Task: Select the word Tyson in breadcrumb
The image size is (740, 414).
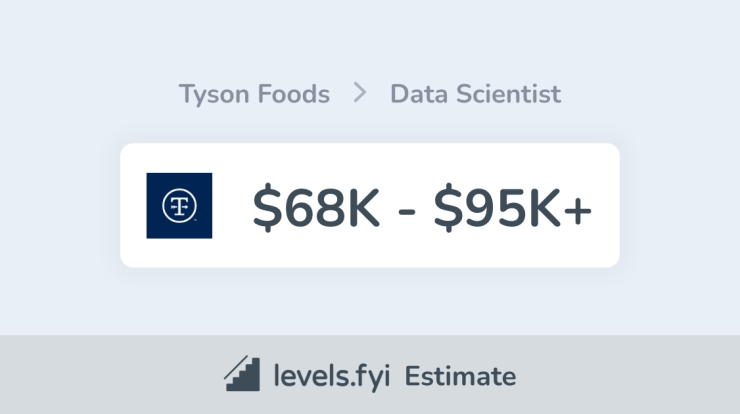Action: (x=214, y=95)
